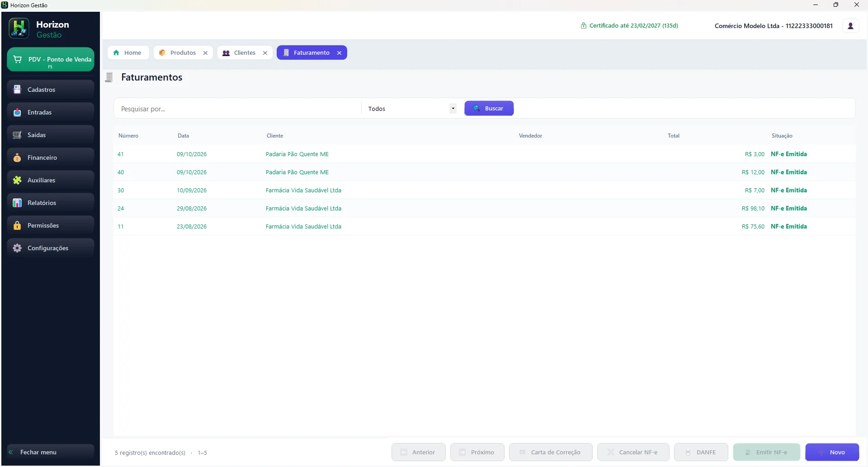Open the Configurações menu
This screenshot has height=467, width=868.
point(51,248)
